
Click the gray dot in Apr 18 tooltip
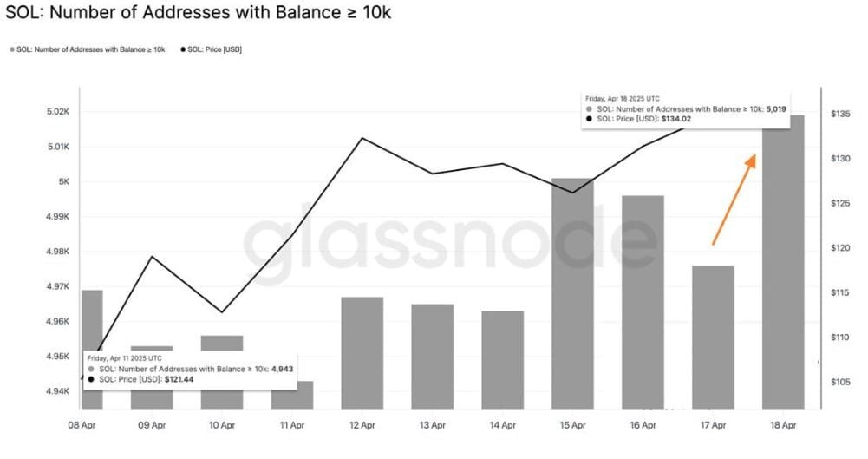pos(590,109)
